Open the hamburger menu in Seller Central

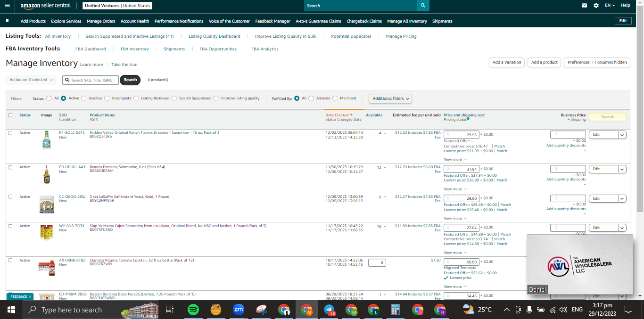(7, 5)
